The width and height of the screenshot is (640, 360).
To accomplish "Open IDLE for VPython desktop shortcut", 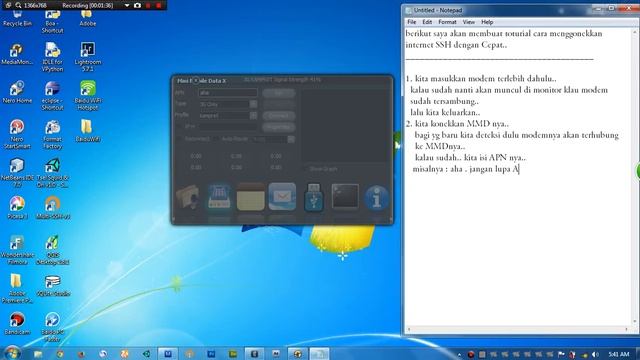I will coord(52,56).
